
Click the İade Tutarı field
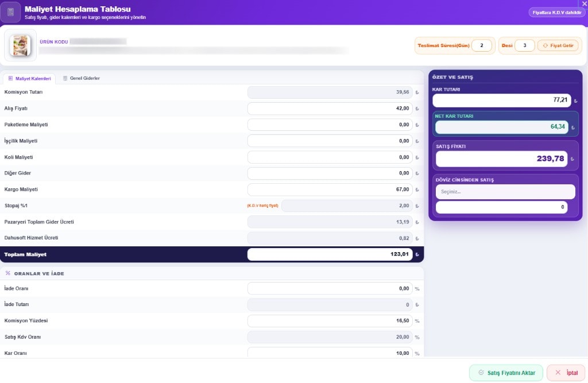tap(330, 304)
